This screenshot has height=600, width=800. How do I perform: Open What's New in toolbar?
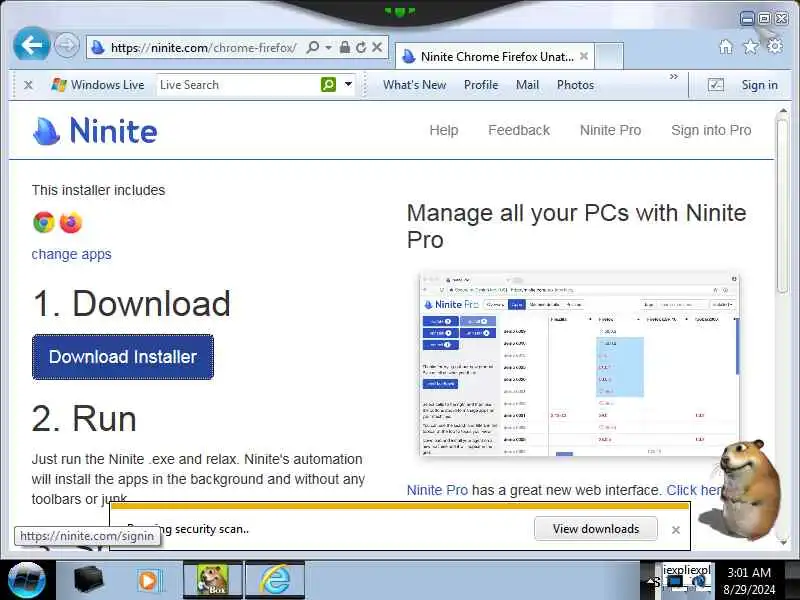tap(415, 85)
